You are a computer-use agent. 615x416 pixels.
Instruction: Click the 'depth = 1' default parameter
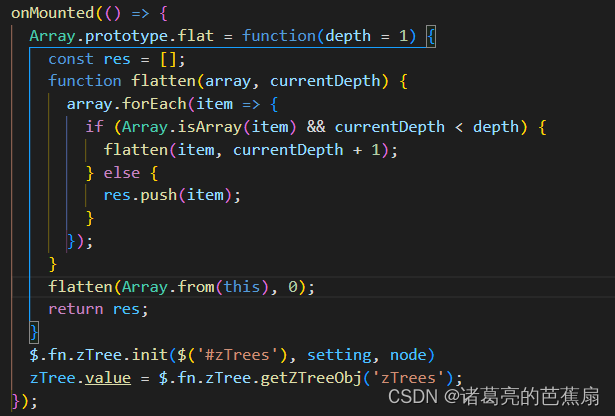[367, 36]
